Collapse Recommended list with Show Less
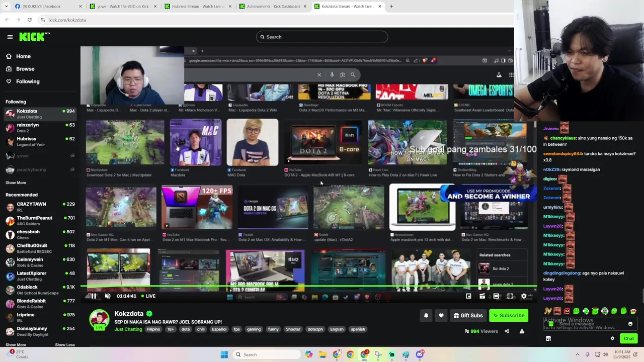Image resolution: width=644 pixels, height=362 pixels. 64,345
